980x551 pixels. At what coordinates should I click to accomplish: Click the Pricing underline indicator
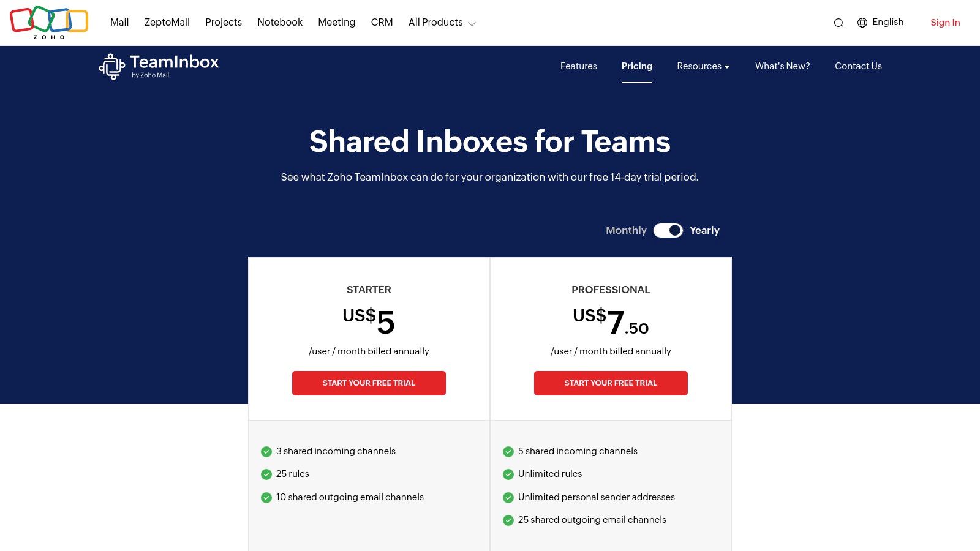click(x=637, y=84)
